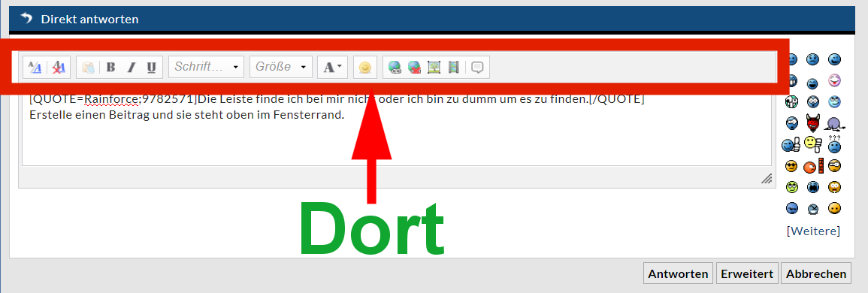
Task: Toggle italic formatting
Action: pos(132,68)
